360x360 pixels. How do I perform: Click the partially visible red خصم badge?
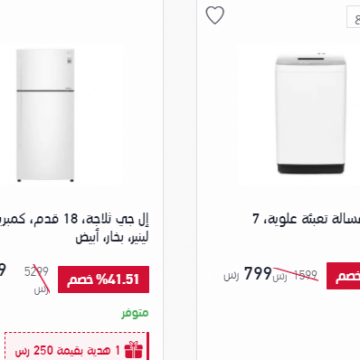tap(343, 276)
